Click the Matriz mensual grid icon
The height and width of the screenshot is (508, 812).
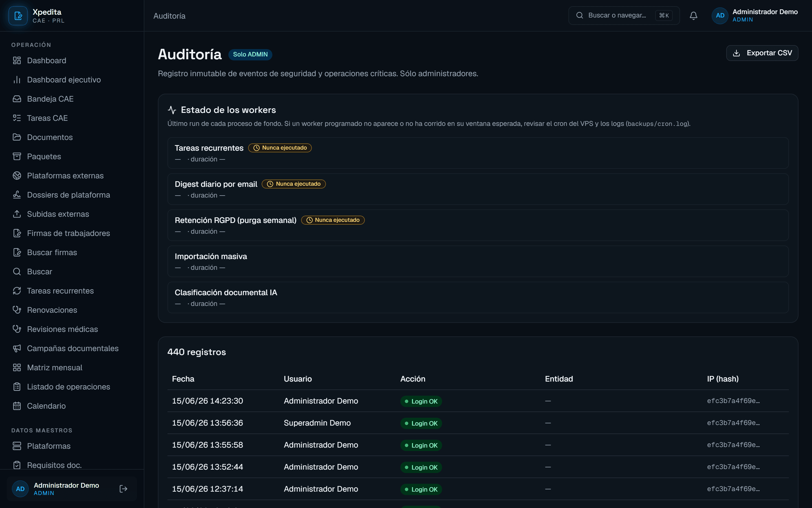[x=17, y=367]
